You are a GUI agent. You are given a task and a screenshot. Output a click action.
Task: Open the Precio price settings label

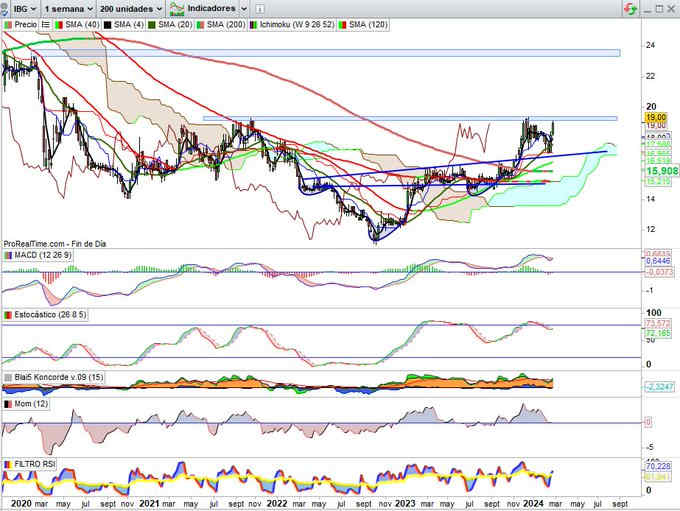tap(27, 22)
